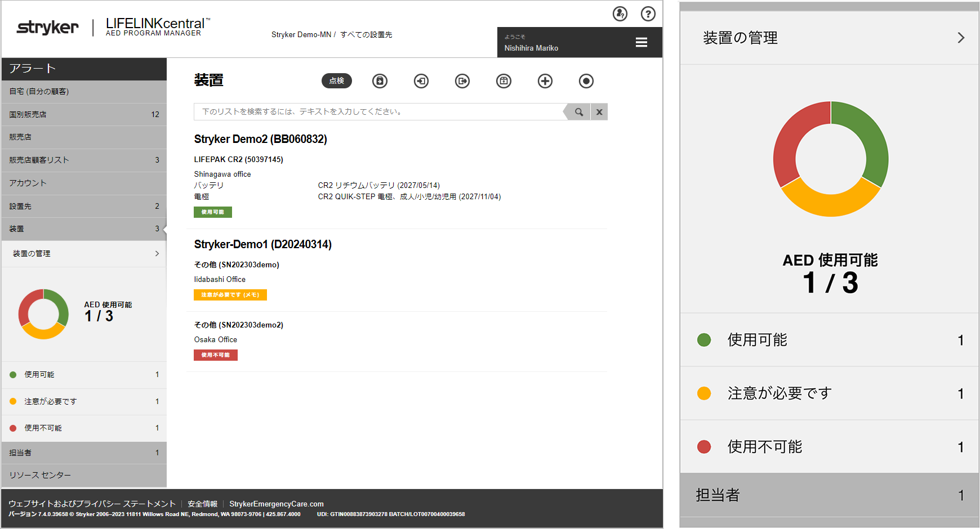Click the red 使用不可能 status badge
The width and height of the screenshot is (980, 529).
click(x=216, y=355)
